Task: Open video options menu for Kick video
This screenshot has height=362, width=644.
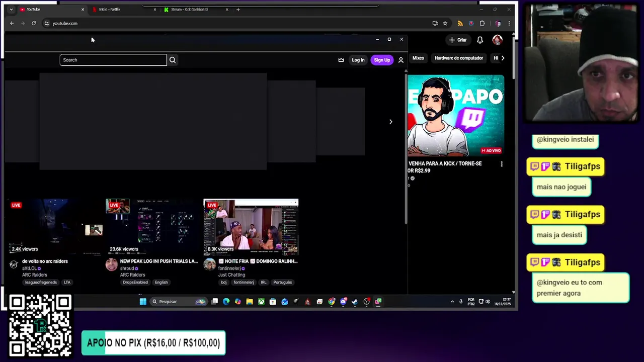Action: click(502, 164)
